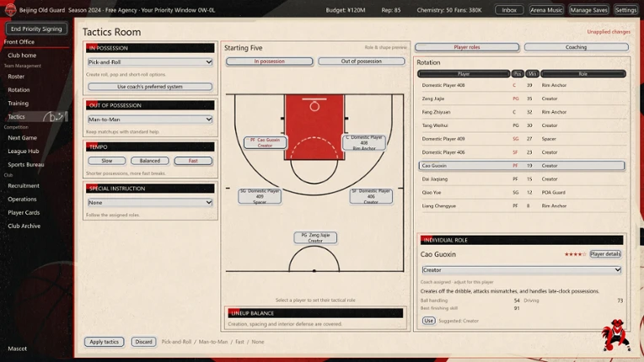Screen dimensions: 644x362
Task: Set tempo to Slow
Action: pos(107,161)
